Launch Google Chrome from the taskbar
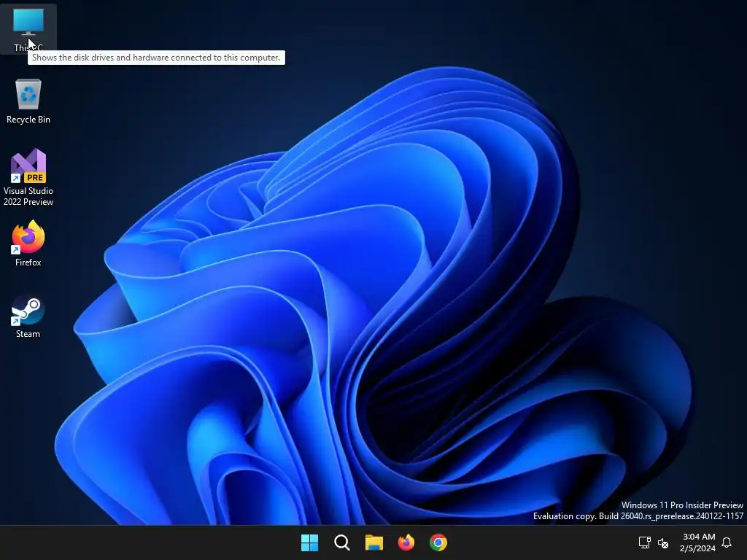The image size is (747, 560). coord(438,542)
